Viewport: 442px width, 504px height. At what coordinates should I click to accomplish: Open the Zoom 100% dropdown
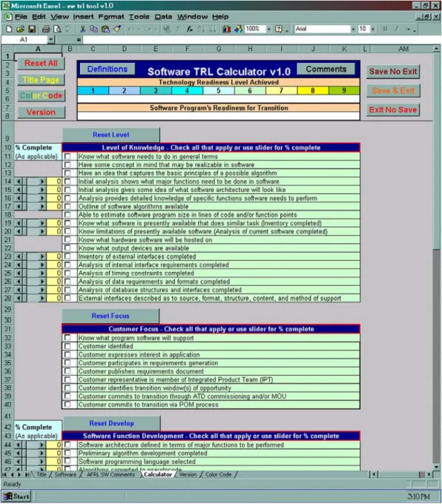tap(268, 29)
